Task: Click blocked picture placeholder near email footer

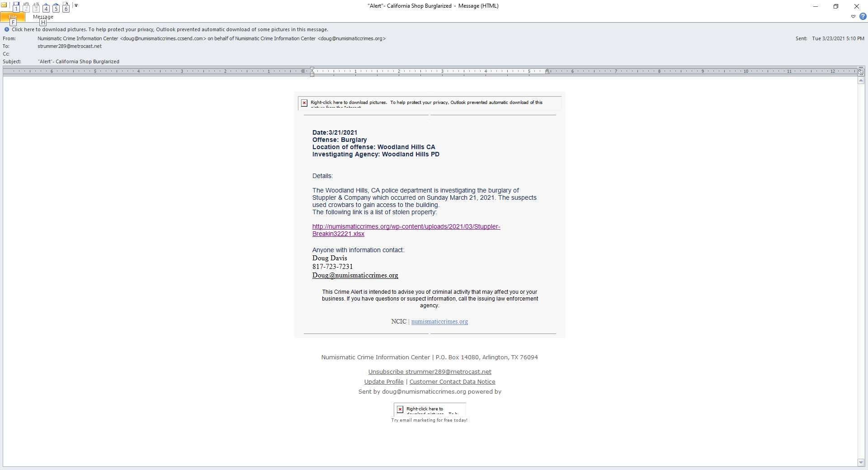Action: coord(400,409)
